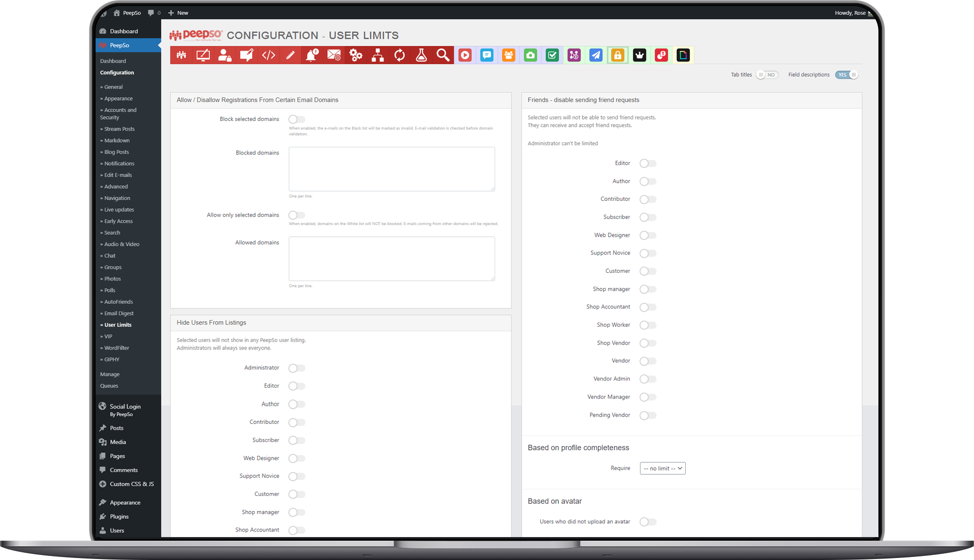This screenshot has height=560, width=974.
Task: Click the PeepSo logo in header
Action: (196, 35)
